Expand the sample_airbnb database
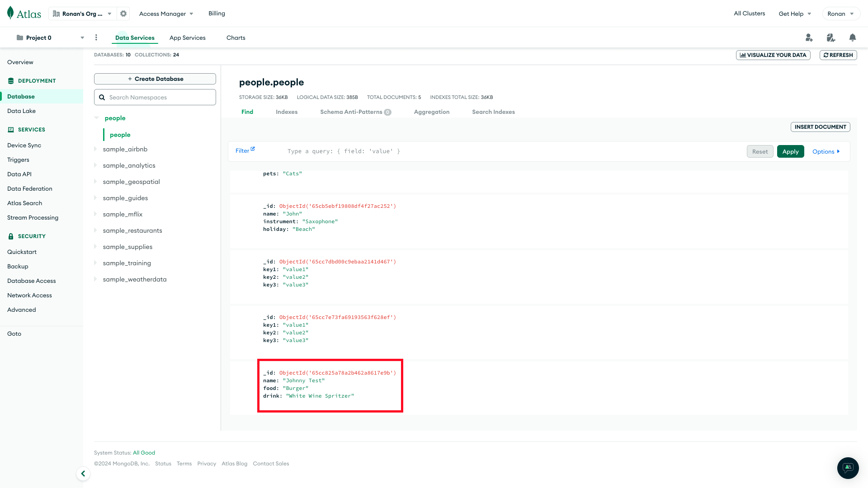The width and height of the screenshot is (868, 488). click(x=95, y=149)
